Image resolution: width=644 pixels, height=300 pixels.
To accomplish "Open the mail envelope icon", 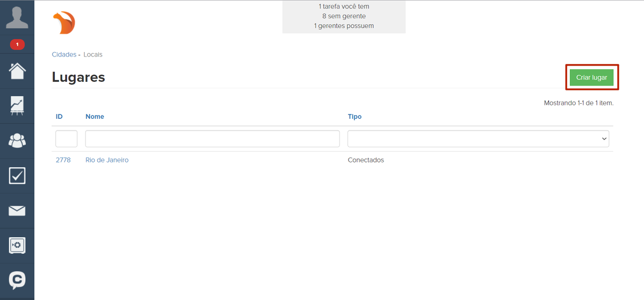I will [x=17, y=211].
